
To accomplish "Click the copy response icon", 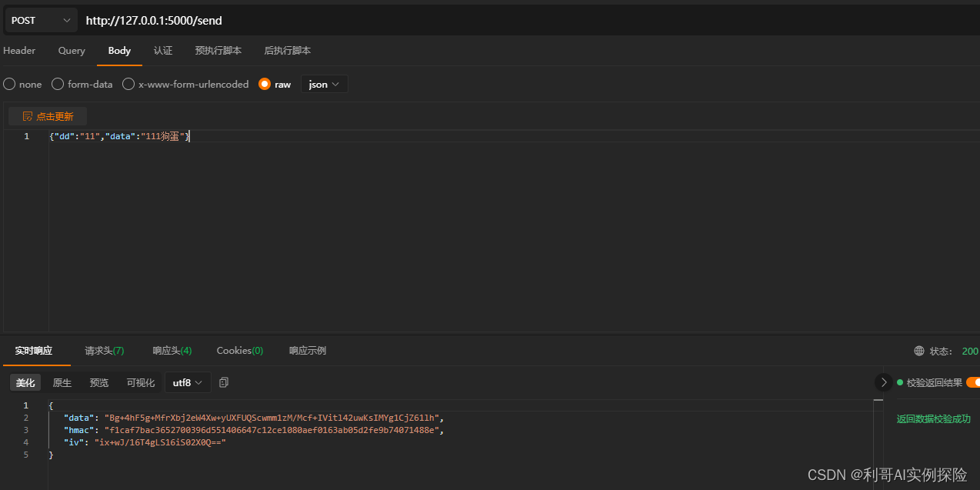I will coord(224,382).
